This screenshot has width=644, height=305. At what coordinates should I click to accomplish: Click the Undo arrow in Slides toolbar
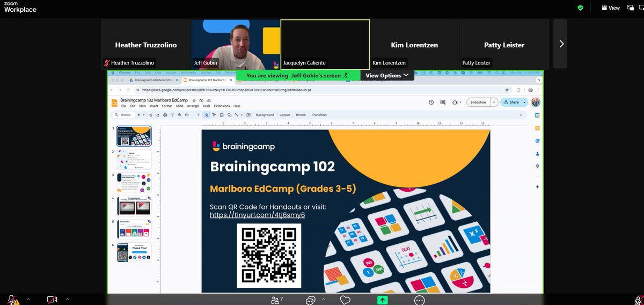pyautogui.click(x=151, y=115)
